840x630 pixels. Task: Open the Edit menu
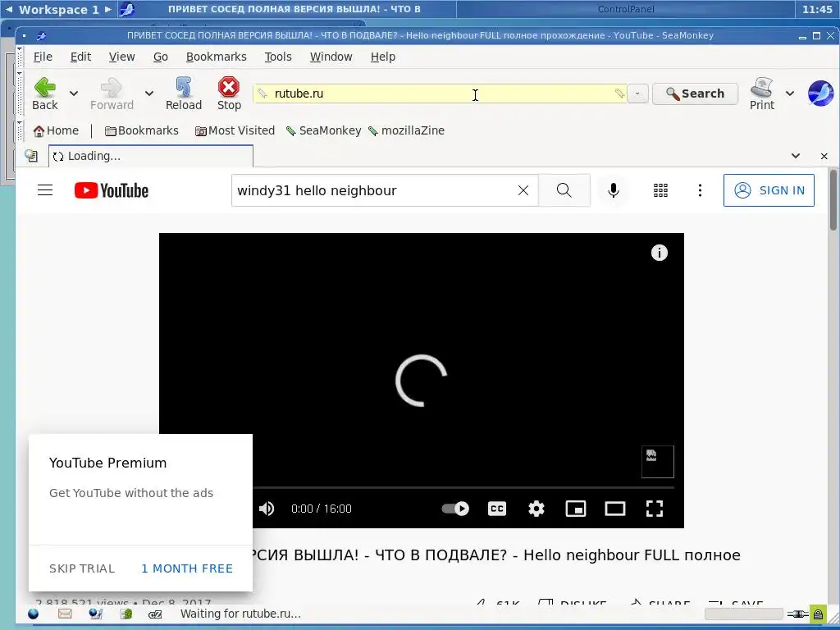click(81, 57)
